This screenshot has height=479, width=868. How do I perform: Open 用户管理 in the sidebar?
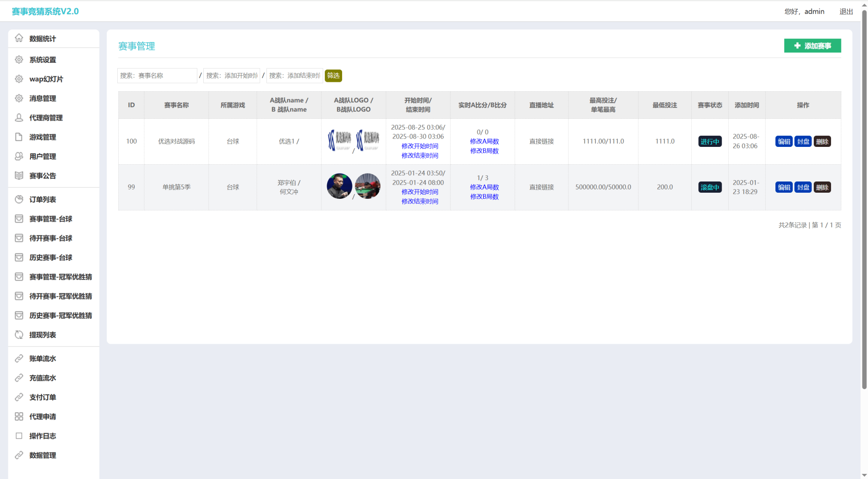43,156
